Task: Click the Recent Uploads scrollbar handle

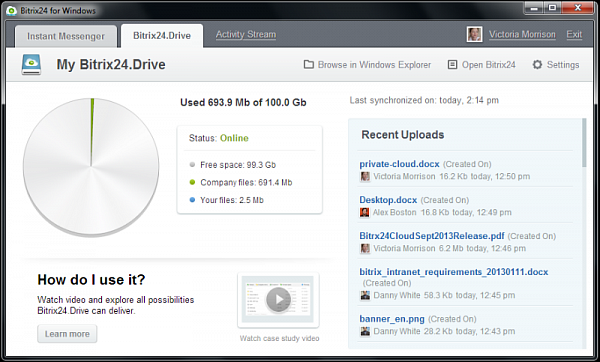Action: pos(584,142)
